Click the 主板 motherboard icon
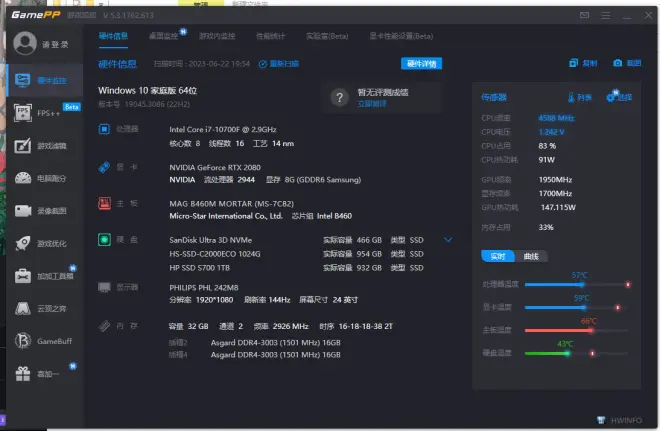This screenshot has height=431, width=660. click(x=104, y=204)
